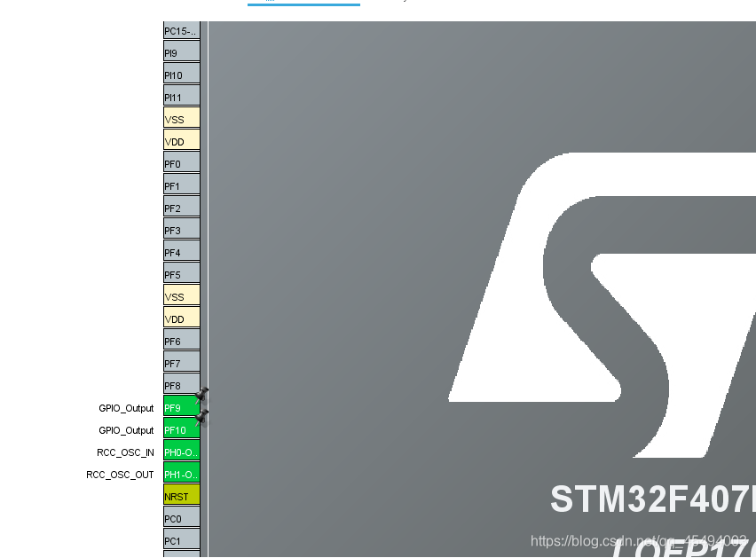Image resolution: width=756 pixels, height=558 pixels.
Task: Click the VDD pin adjacent to PF0
Action: click(x=182, y=141)
